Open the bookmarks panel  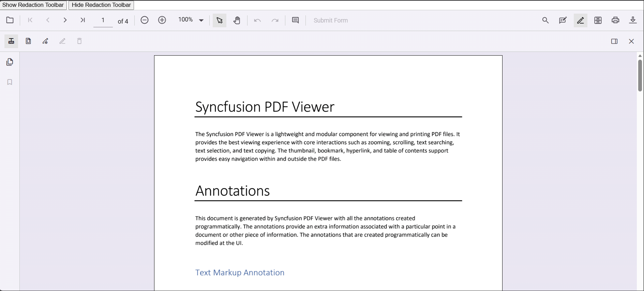click(x=10, y=82)
